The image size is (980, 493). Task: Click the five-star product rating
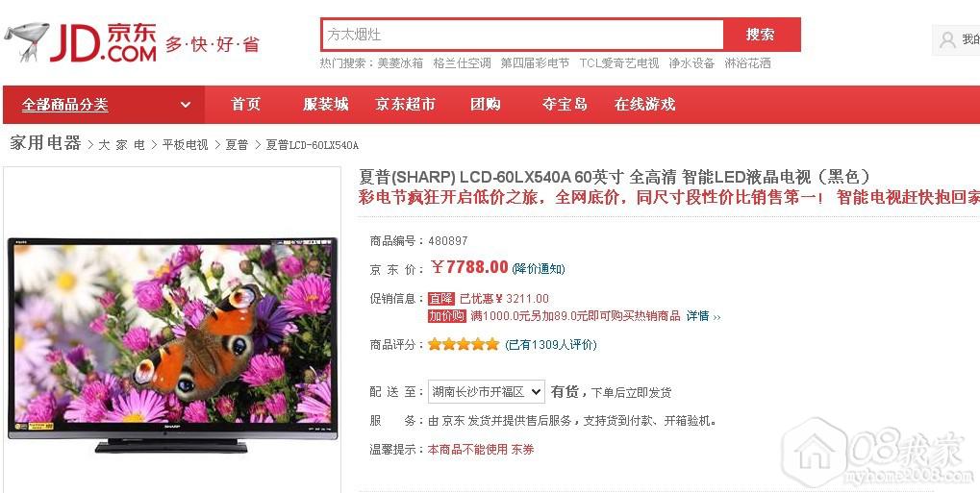point(464,344)
